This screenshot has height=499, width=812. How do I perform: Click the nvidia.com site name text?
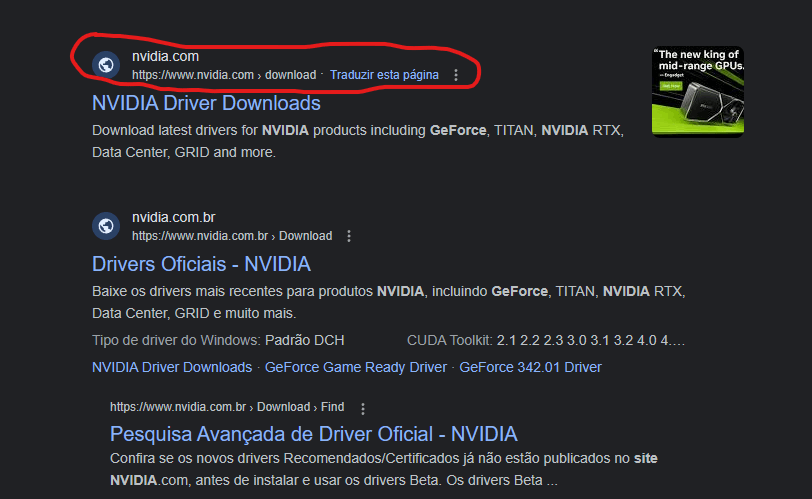pyautogui.click(x=165, y=56)
